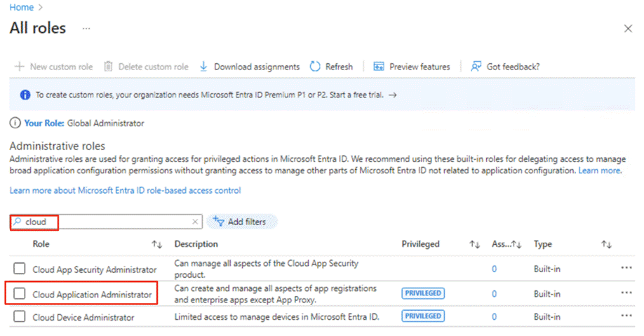Check the Cloud App Security Administrator checkbox
The height and width of the screenshot is (336, 644).
click(x=20, y=269)
